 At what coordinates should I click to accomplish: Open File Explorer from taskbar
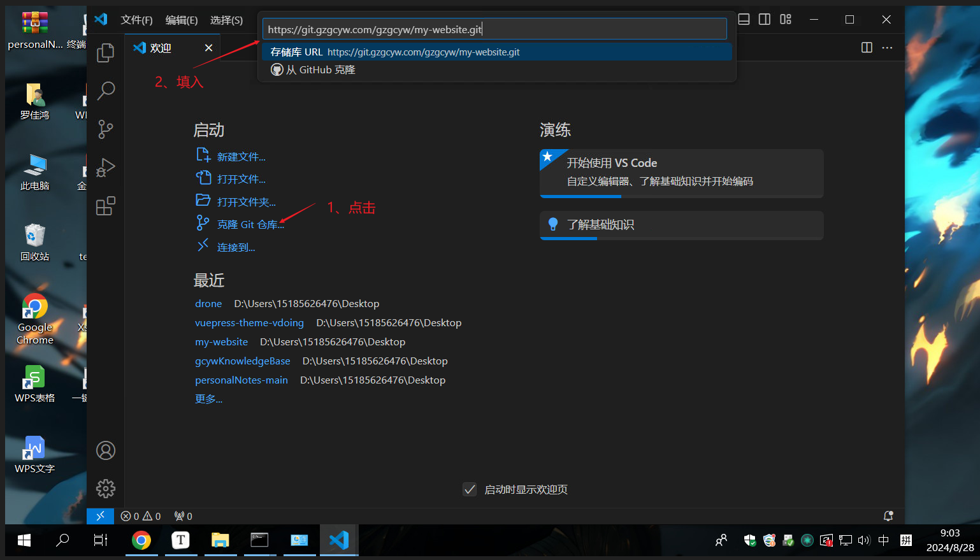pyautogui.click(x=220, y=540)
